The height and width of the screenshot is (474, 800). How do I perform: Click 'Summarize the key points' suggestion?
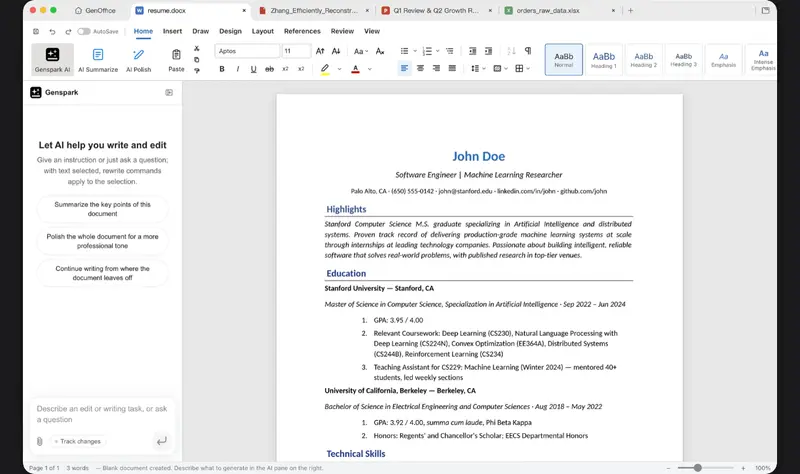coord(103,209)
